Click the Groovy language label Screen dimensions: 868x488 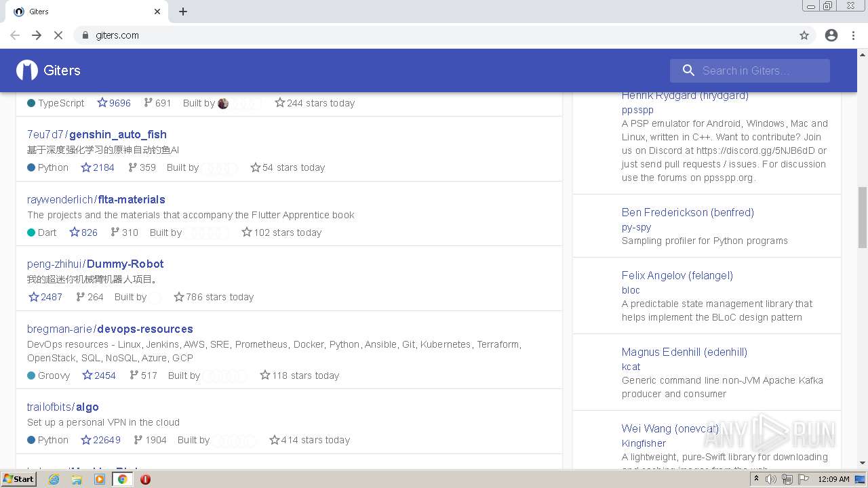click(54, 375)
